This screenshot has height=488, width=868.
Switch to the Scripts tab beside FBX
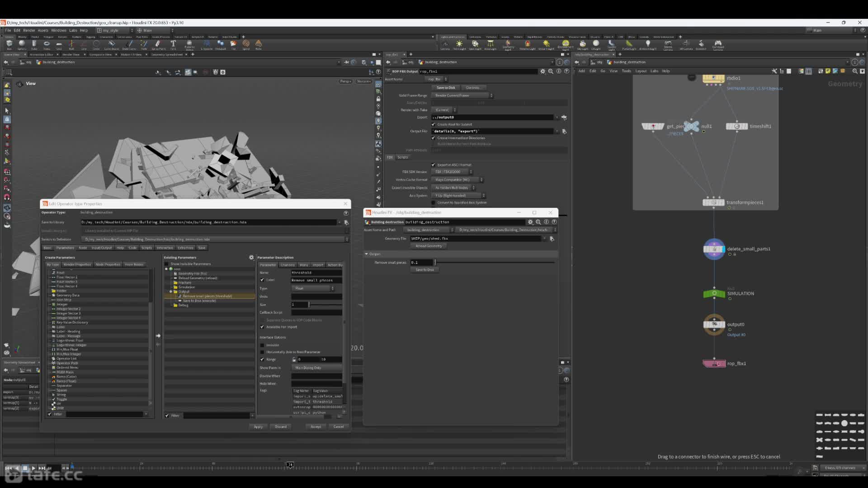click(x=402, y=157)
